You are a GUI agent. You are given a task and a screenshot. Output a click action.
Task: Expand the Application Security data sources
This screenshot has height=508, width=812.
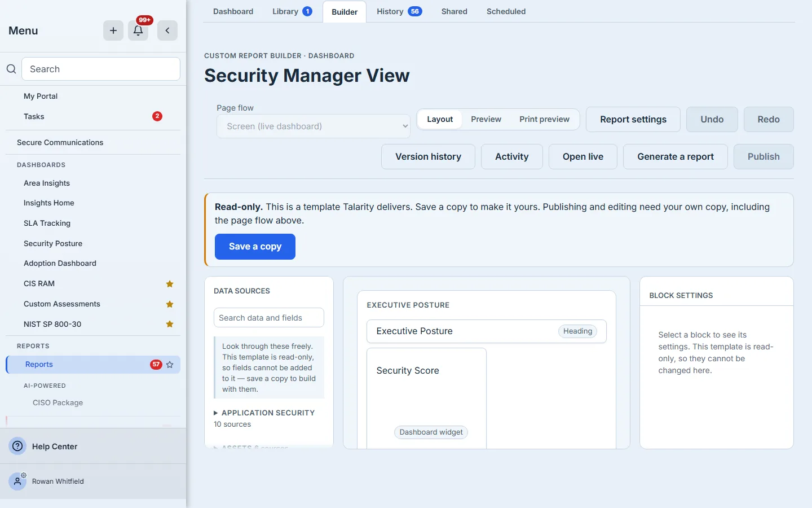pos(264,413)
